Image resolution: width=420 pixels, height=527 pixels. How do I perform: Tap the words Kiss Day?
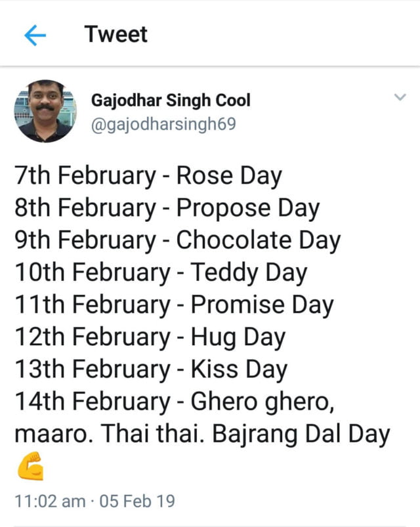(238, 369)
